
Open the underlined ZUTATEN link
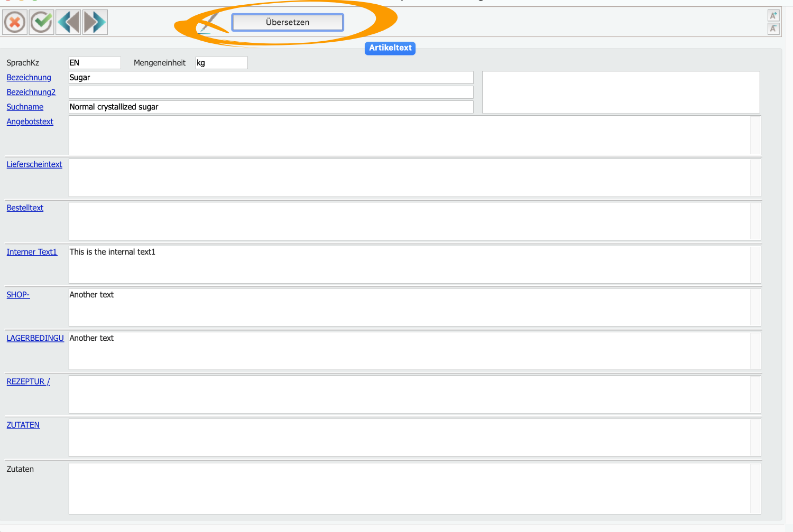click(23, 425)
